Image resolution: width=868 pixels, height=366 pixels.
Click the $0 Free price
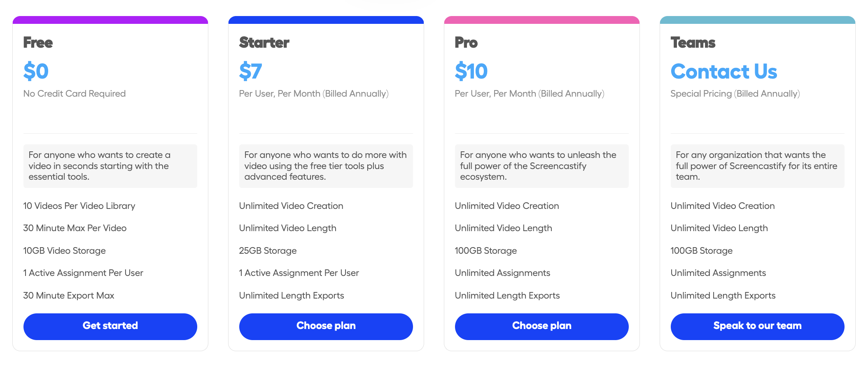[36, 71]
